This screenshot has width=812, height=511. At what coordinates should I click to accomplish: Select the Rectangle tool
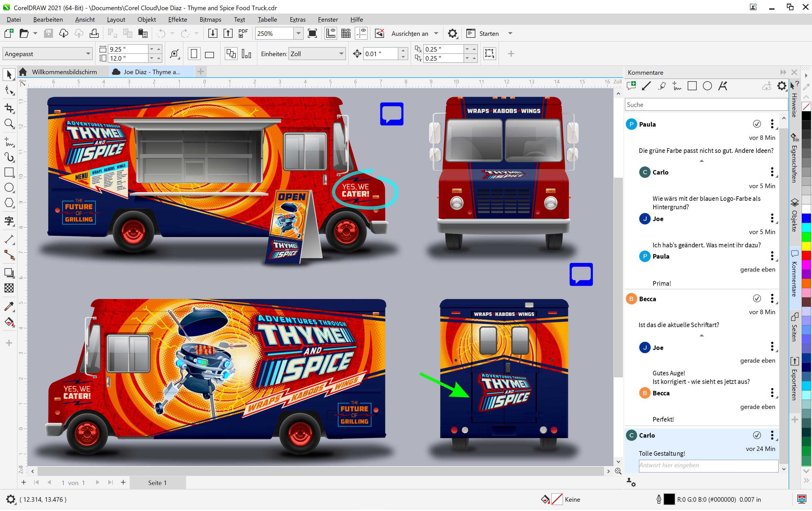9,172
